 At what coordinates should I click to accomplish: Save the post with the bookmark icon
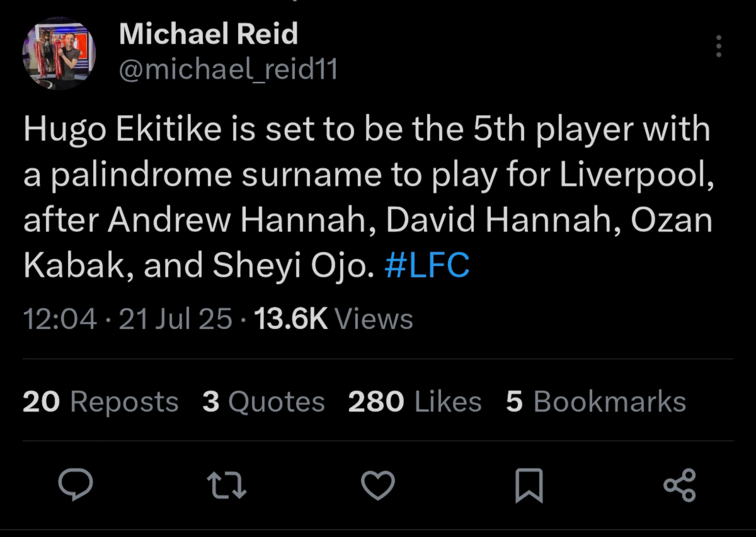528,486
